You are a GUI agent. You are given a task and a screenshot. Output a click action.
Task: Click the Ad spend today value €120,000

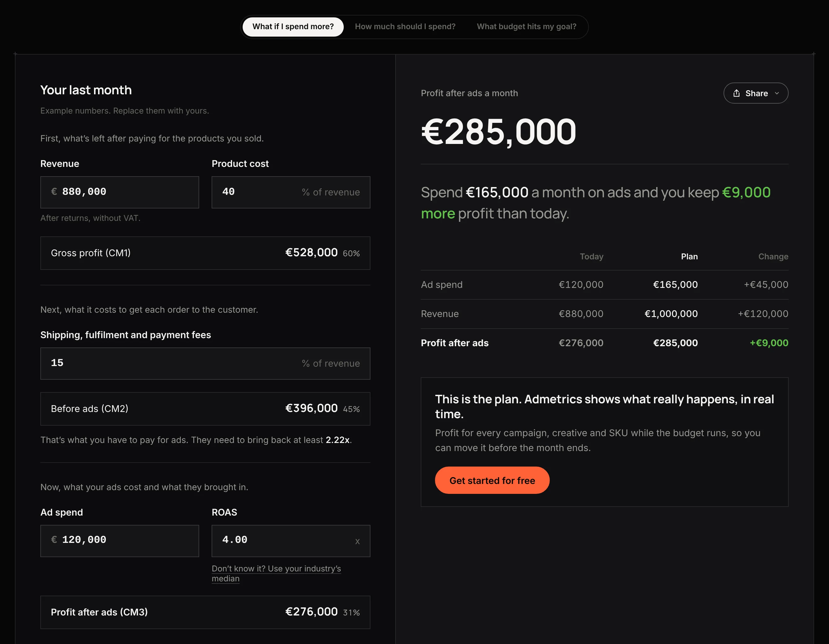click(x=581, y=285)
